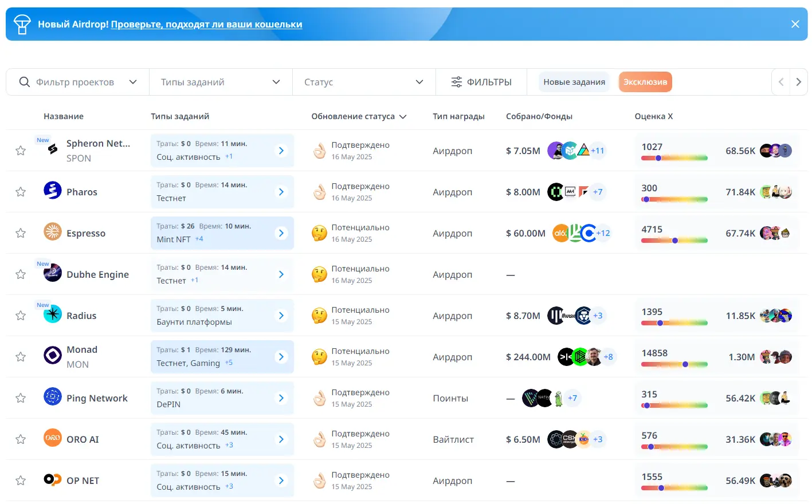Viewport: 812px width, 504px height.
Task: Click Ping Network investor logos group
Action: pos(551,398)
